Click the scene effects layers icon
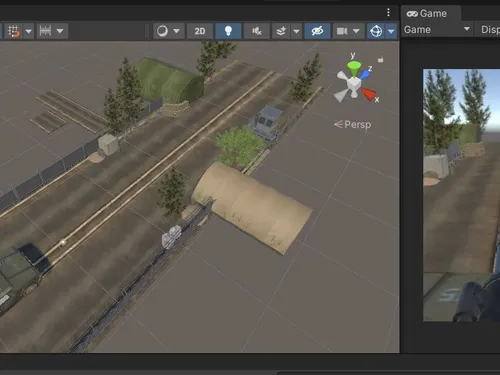This screenshot has width=500, height=375. [281, 31]
